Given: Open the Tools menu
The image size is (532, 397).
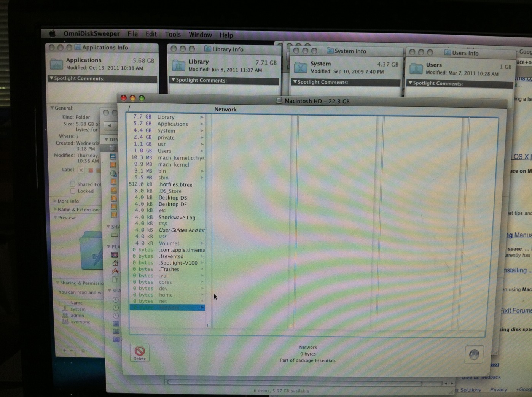Looking at the screenshot, I should click(173, 34).
